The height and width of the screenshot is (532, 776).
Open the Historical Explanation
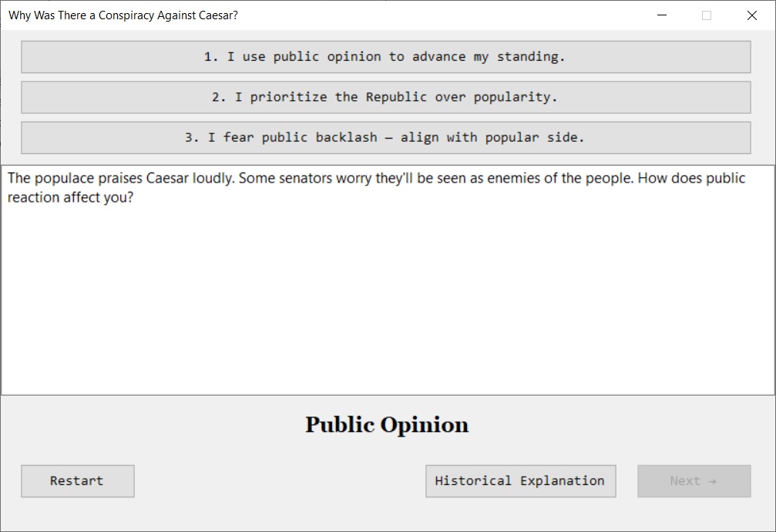click(x=520, y=481)
